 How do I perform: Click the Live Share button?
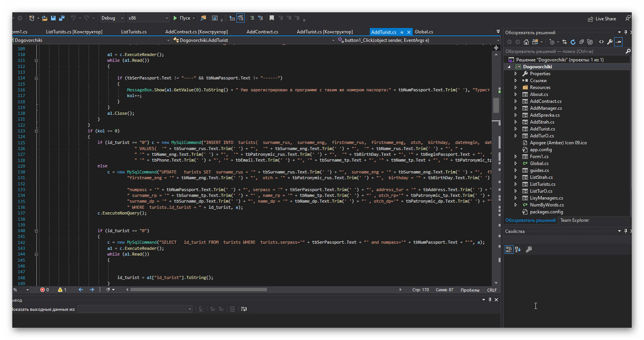click(x=602, y=19)
